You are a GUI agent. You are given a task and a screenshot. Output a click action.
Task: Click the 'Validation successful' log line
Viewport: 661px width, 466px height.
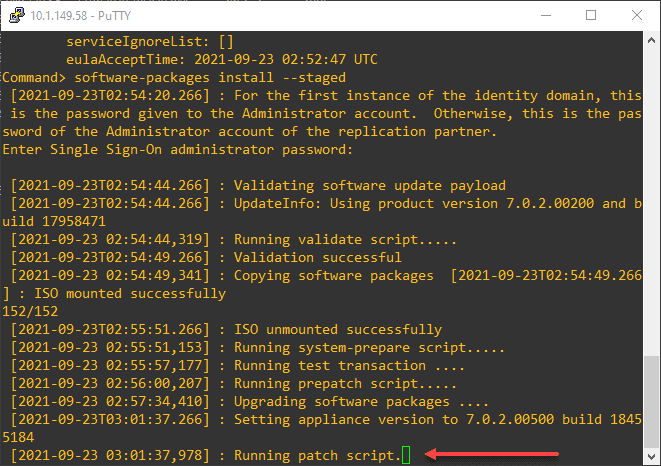[x=320, y=257]
